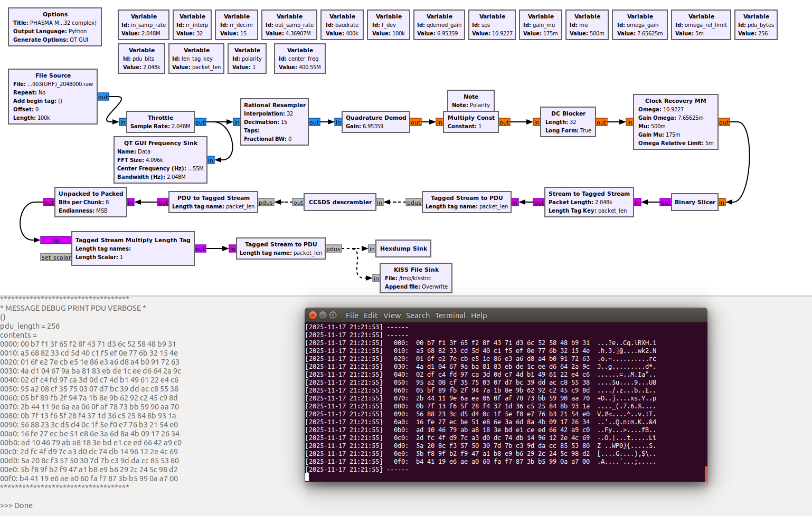The image size is (812, 516).
Task: Click the QT GUI Frequency Sink in port
Action: click(x=211, y=160)
